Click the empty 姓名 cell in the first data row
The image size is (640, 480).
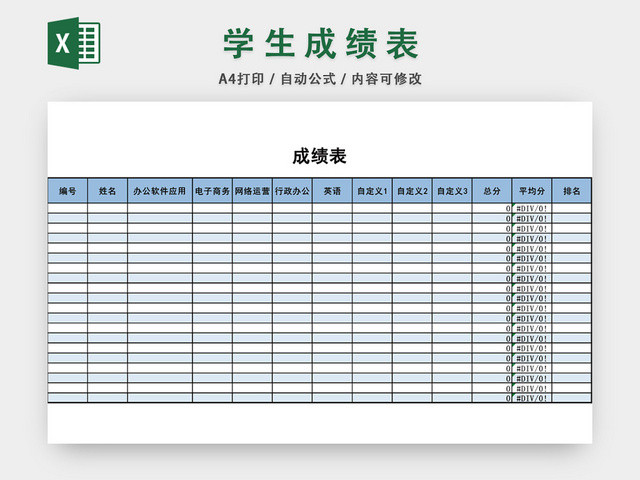[x=107, y=209]
